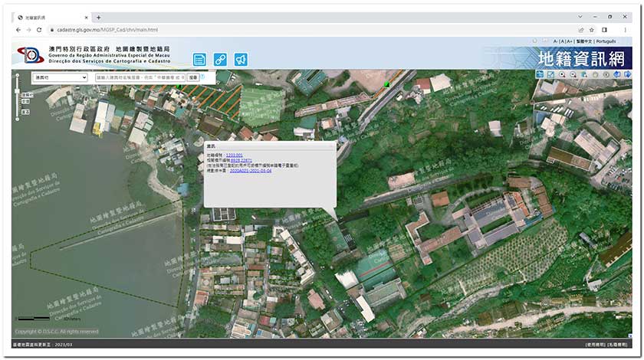Open the list document icon in header
Viewport: 644px width, 360px height.
tap(199, 59)
